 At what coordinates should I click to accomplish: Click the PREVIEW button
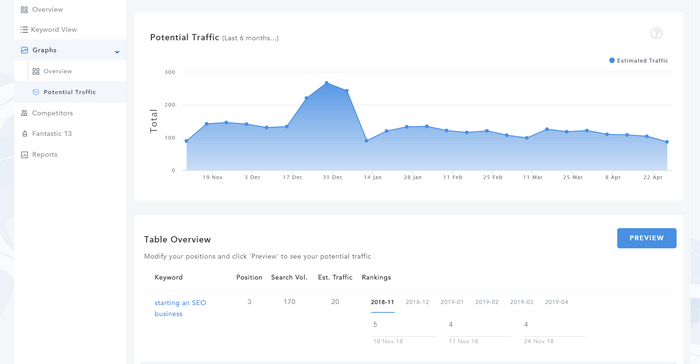(x=646, y=238)
